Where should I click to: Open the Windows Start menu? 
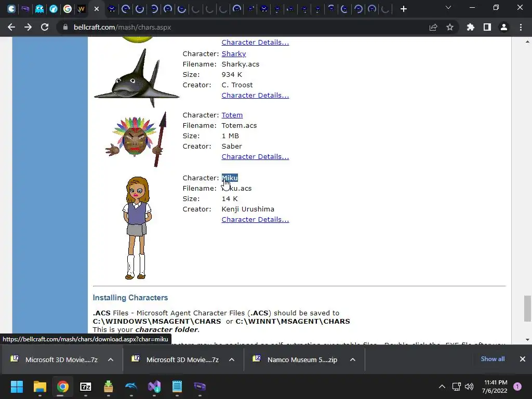[x=17, y=387]
